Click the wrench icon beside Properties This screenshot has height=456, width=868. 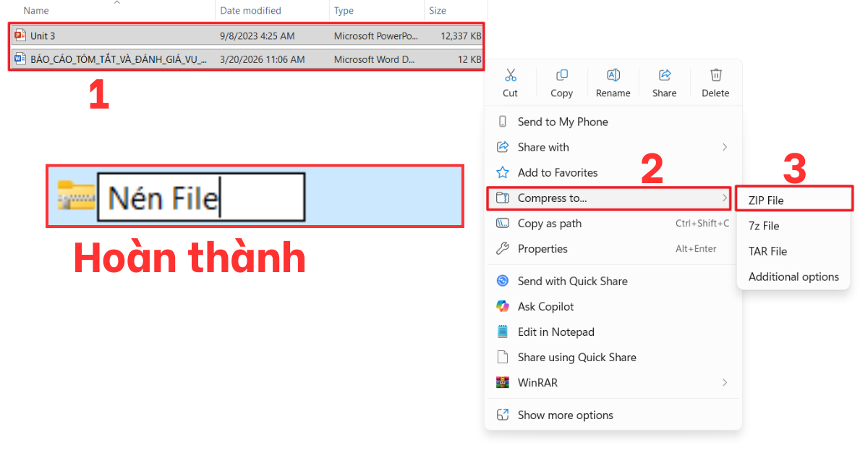click(x=503, y=248)
